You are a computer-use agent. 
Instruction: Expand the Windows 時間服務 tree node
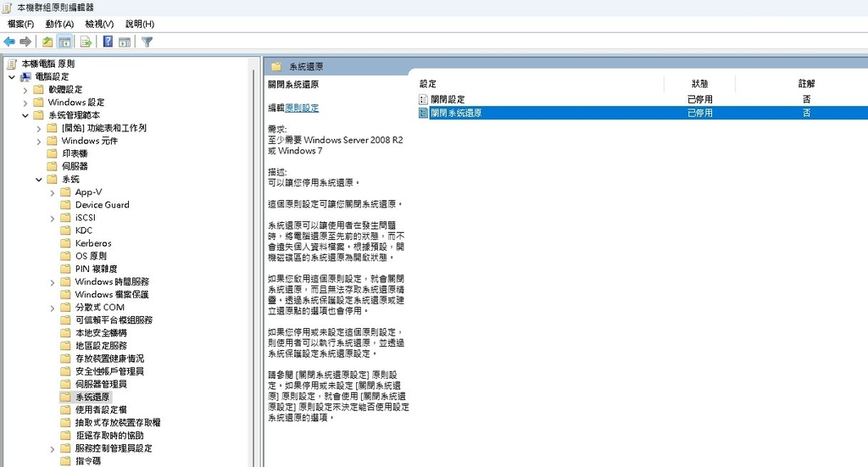(52, 282)
